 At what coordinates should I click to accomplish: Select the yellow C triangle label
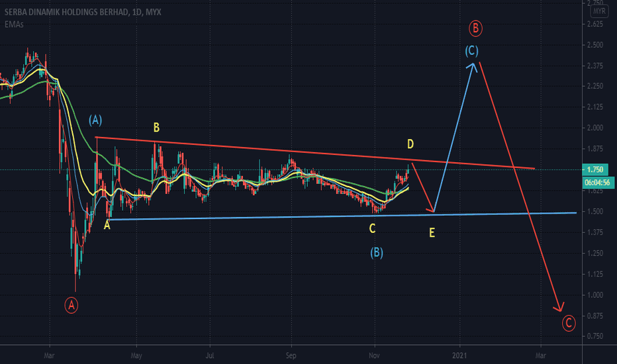[372, 228]
